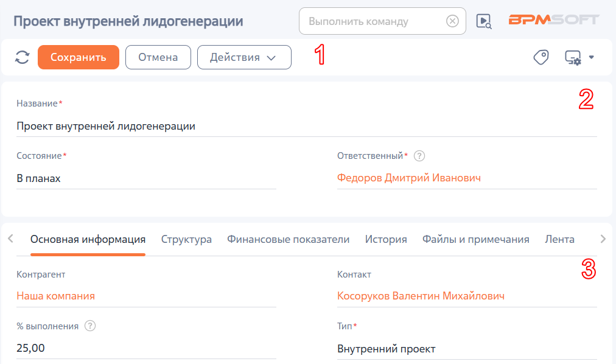Show the help hint beside % выполнения
Image resolution: width=616 pixels, height=364 pixels.
pyautogui.click(x=90, y=326)
